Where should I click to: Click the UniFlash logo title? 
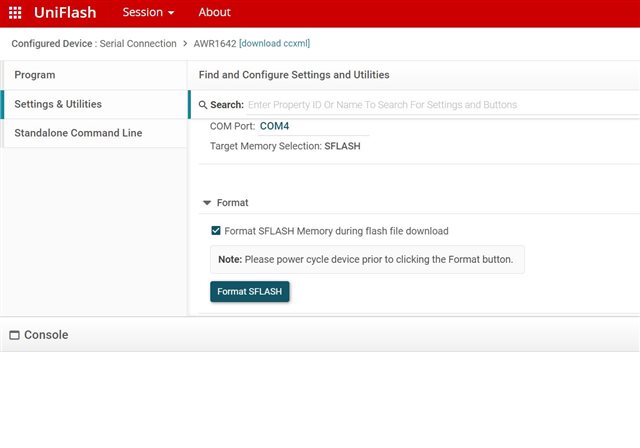65,13
